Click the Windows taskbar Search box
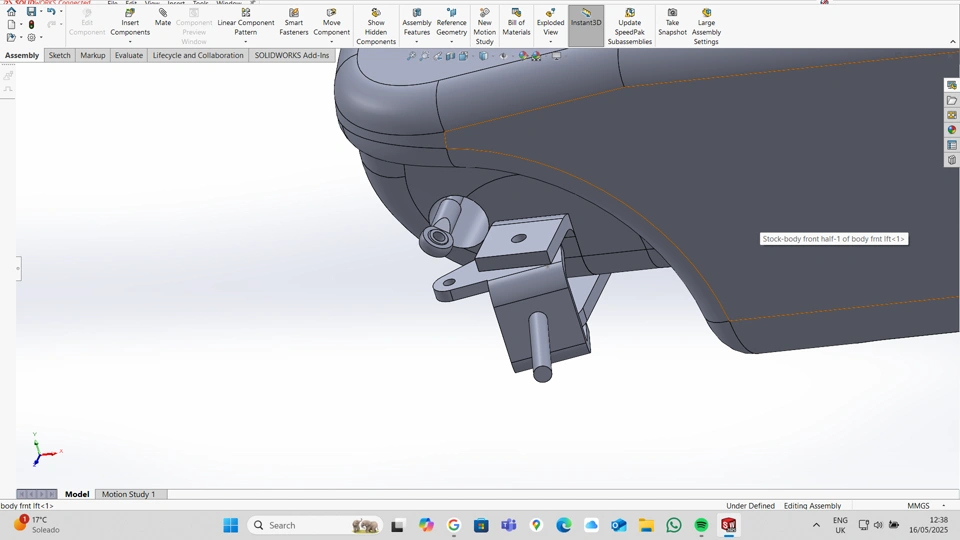960x540 pixels. pyautogui.click(x=300, y=525)
